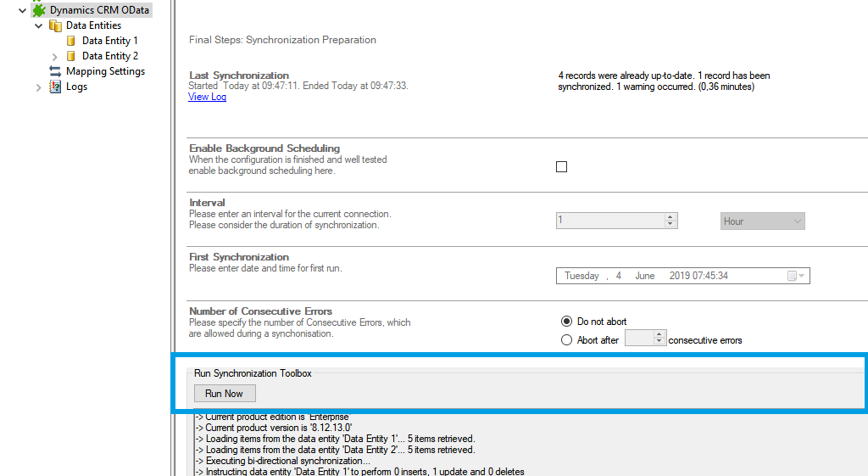Select the Data Entity 1 cylinder icon
Image resolution: width=868 pixels, height=476 pixels.
tap(71, 41)
